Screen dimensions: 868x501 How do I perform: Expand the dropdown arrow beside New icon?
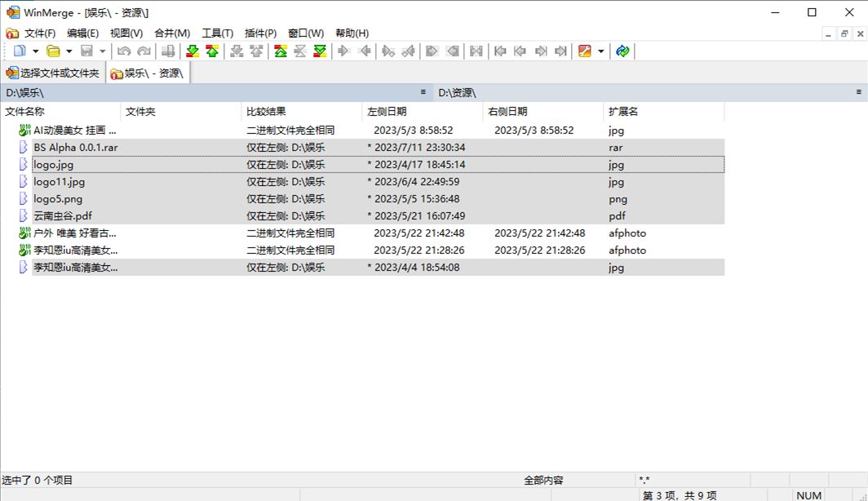point(36,51)
